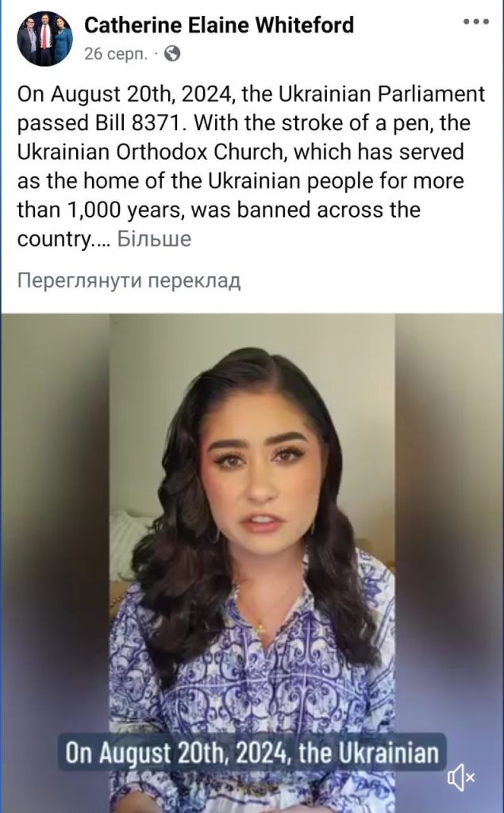
Task: Click the words Ukrainian Parliament in the post
Action: [382, 94]
